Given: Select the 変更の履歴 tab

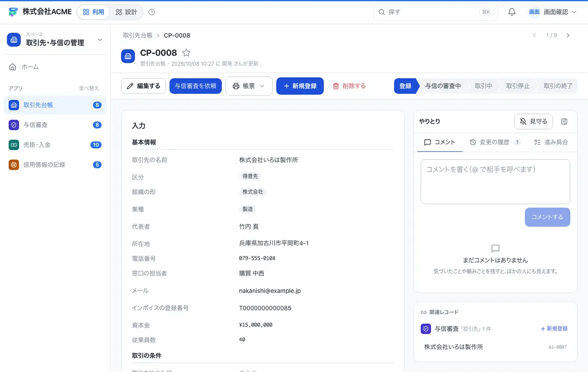Looking at the screenshot, I should pos(495,143).
